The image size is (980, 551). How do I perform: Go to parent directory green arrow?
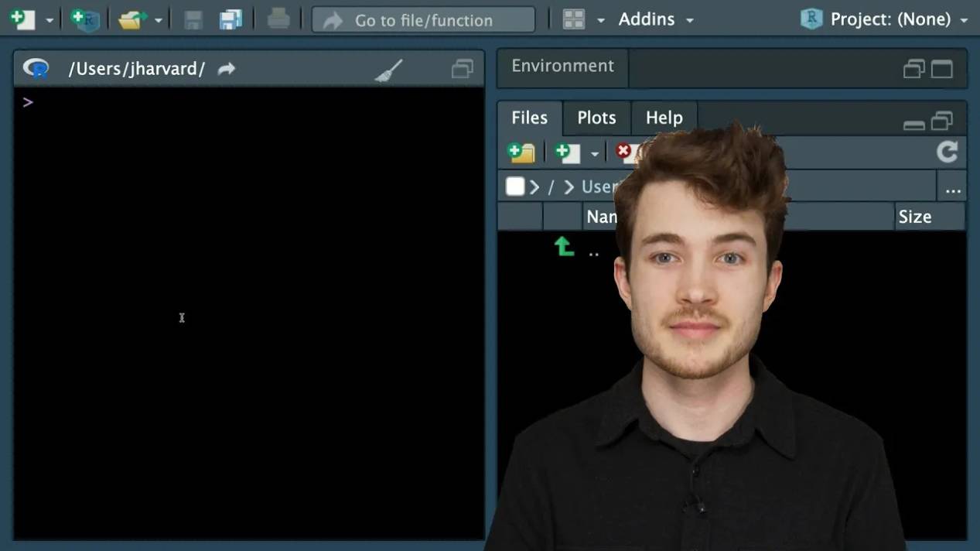click(x=564, y=247)
